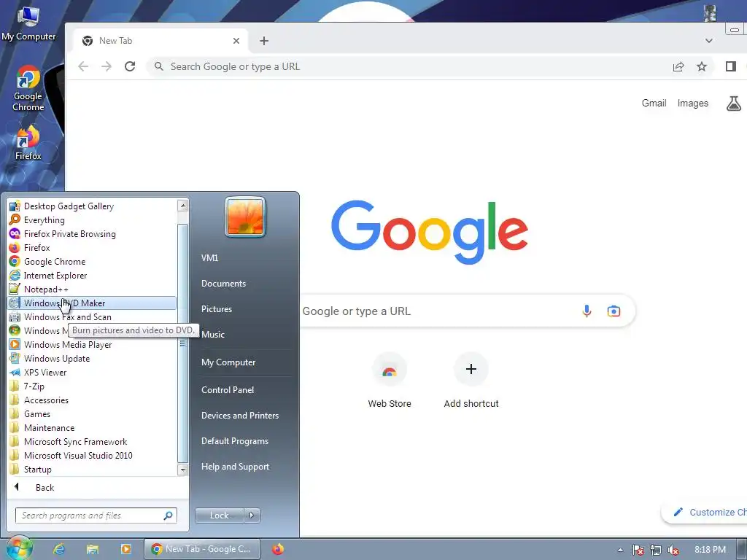
Task: Click the Lock button
Action: point(219,516)
